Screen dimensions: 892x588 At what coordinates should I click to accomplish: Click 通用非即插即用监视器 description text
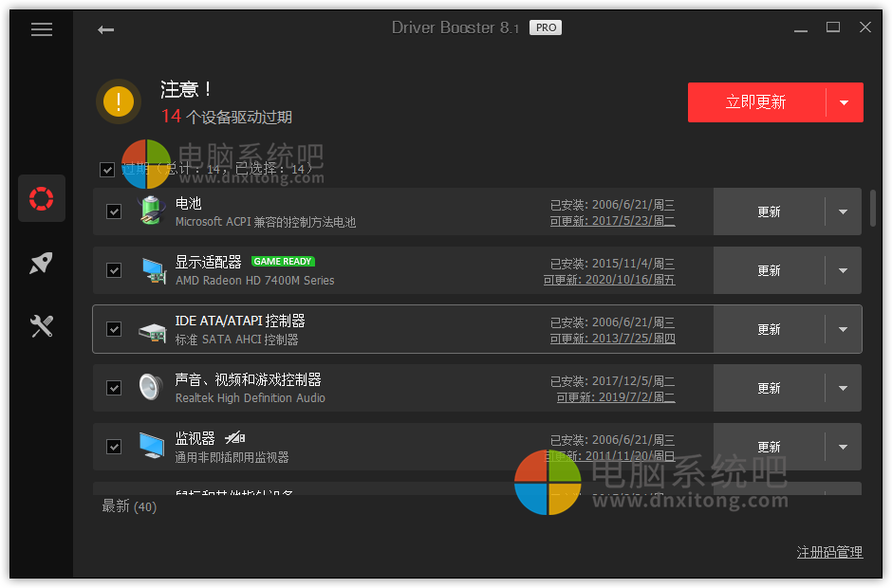point(232,457)
